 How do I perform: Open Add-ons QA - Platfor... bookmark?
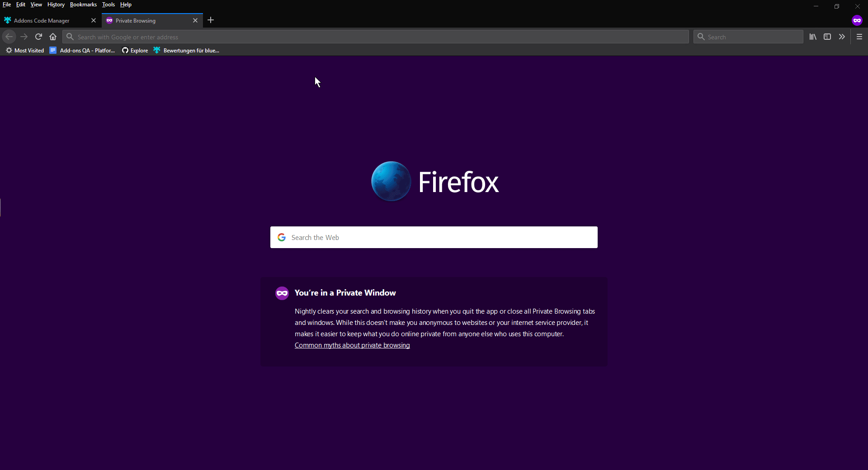(x=82, y=50)
